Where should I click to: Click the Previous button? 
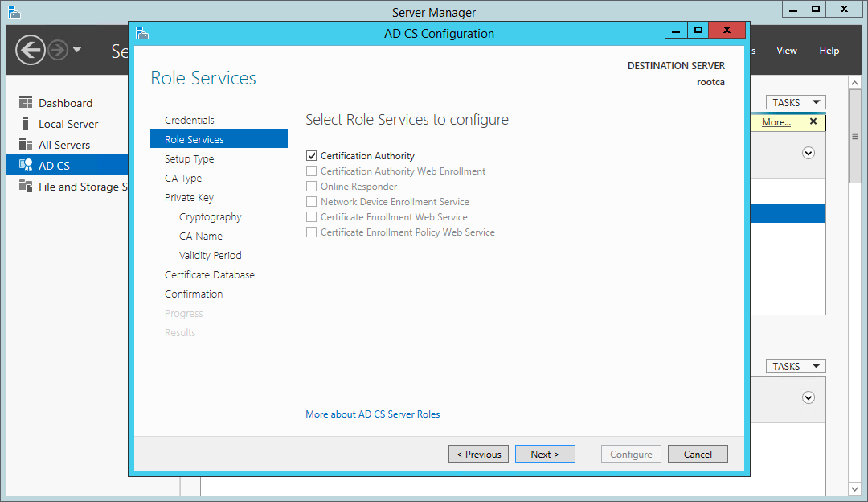[x=478, y=454]
